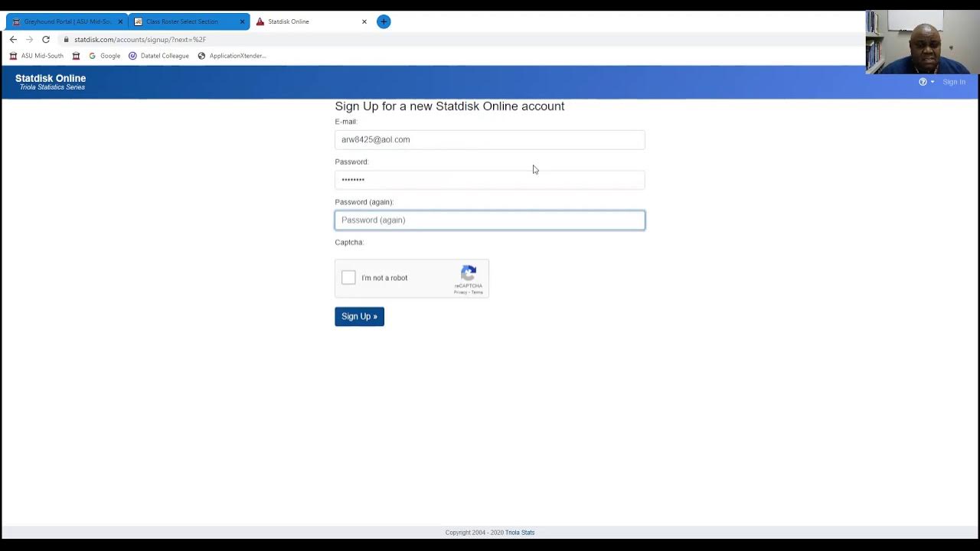Select the Statdisk Online tab
This screenshot has height=551, width=980.
tap(311, 21)
